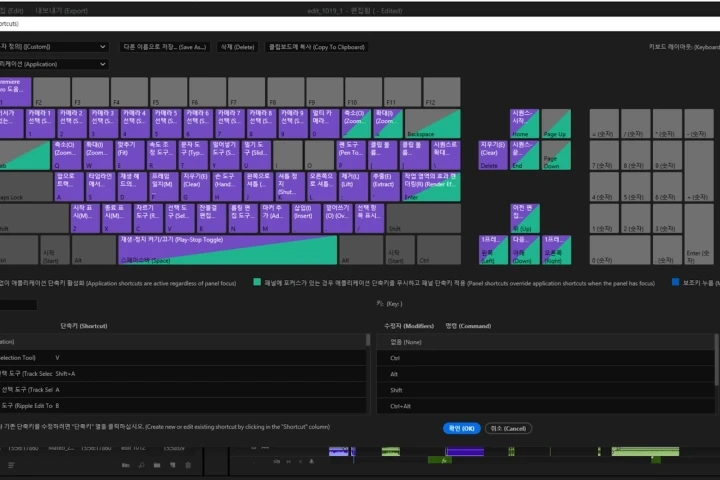Click the F12 key on the keyboard map
The width and height of the screenshot is (720, 480).
[442, 92]
